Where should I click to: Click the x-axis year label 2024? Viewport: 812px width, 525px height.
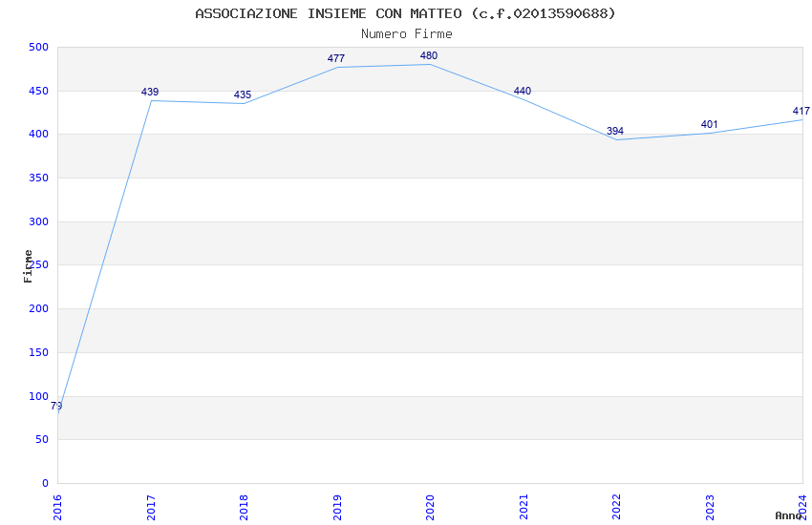pos(802,508)
